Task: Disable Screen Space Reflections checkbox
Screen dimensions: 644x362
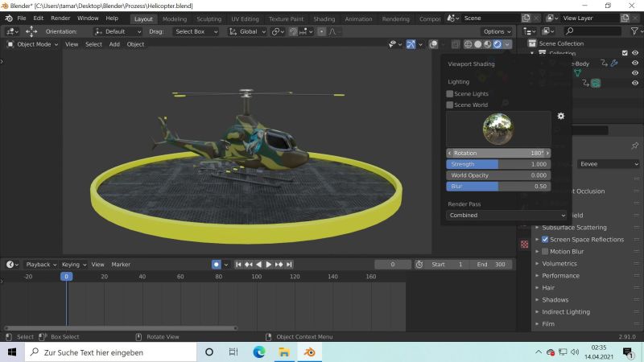Action: coord(545,240)
